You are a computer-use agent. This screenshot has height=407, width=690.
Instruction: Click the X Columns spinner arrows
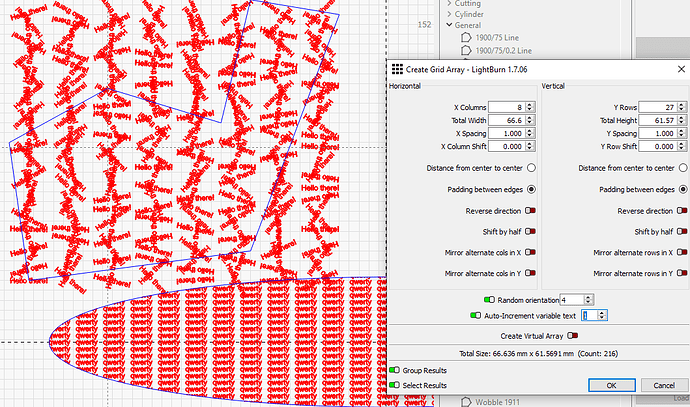530,107
